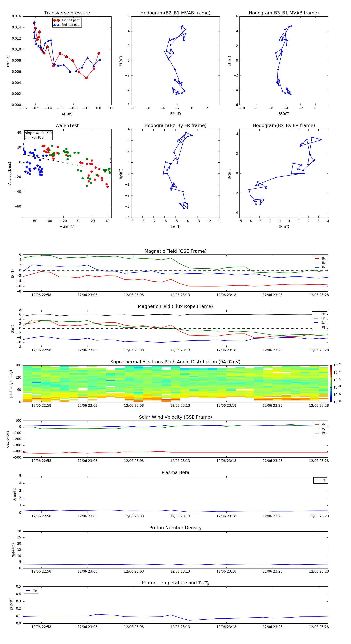Click the "Hodogram(B2_B1 MVAB frame)" title
The width and height of the screenshot is (351, 644).
(x=175, y=13)
